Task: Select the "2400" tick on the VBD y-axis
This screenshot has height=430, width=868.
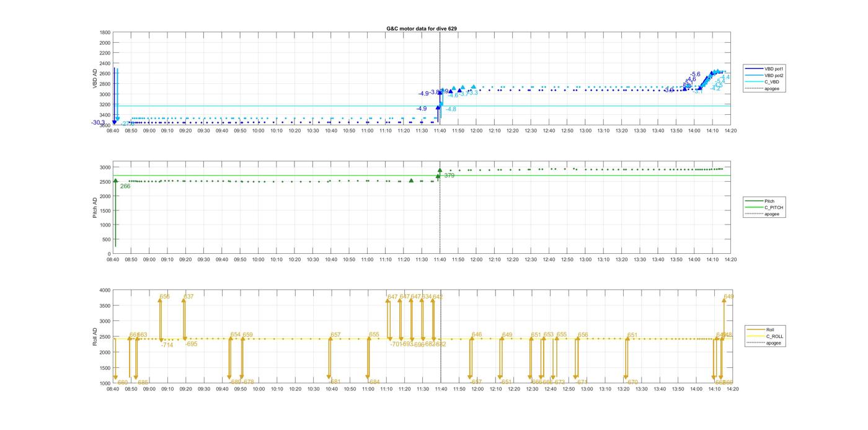Action: (105, 63)
